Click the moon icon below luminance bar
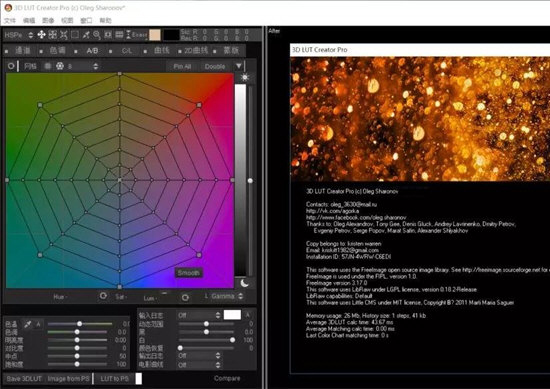The image size is (550, 389). point(244,283)
